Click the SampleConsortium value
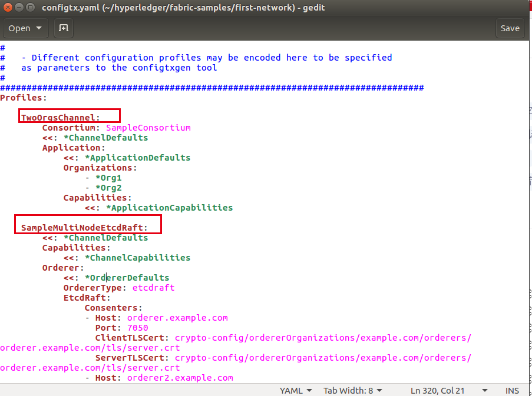Viewport: 532px width, 396px height. point(148,128)
